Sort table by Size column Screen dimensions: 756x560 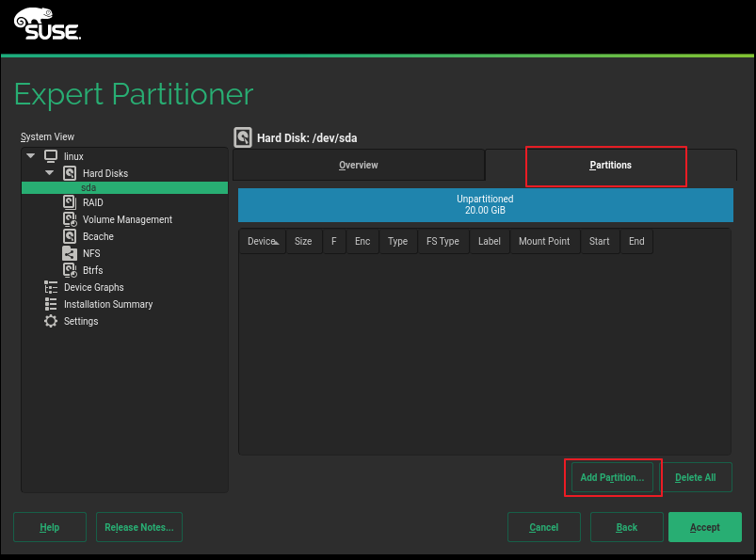304,241
